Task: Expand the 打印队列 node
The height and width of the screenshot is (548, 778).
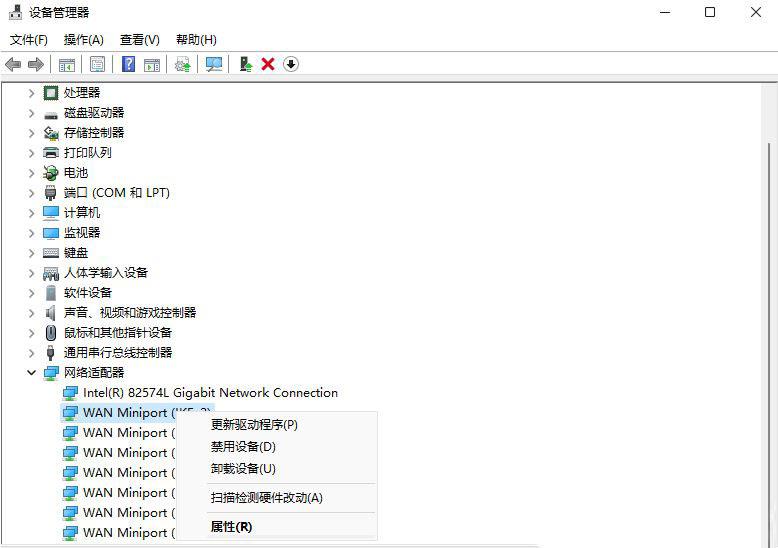Action: point(31,153)
